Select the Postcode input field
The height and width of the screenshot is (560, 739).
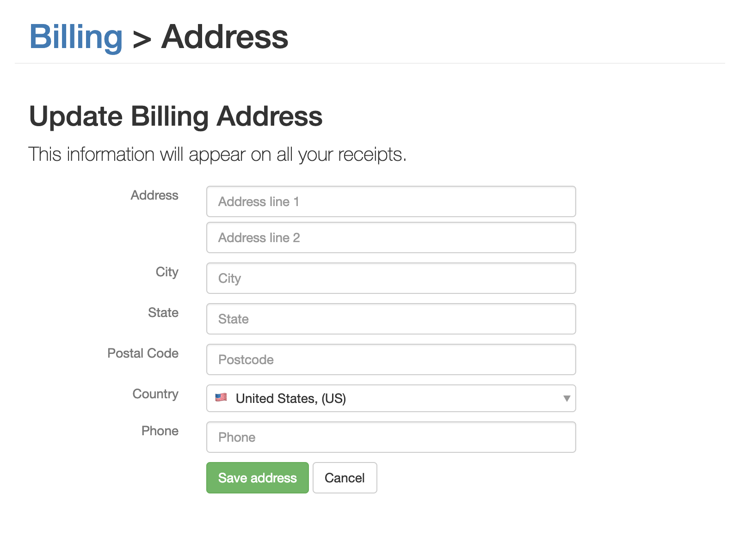(391, 359)
